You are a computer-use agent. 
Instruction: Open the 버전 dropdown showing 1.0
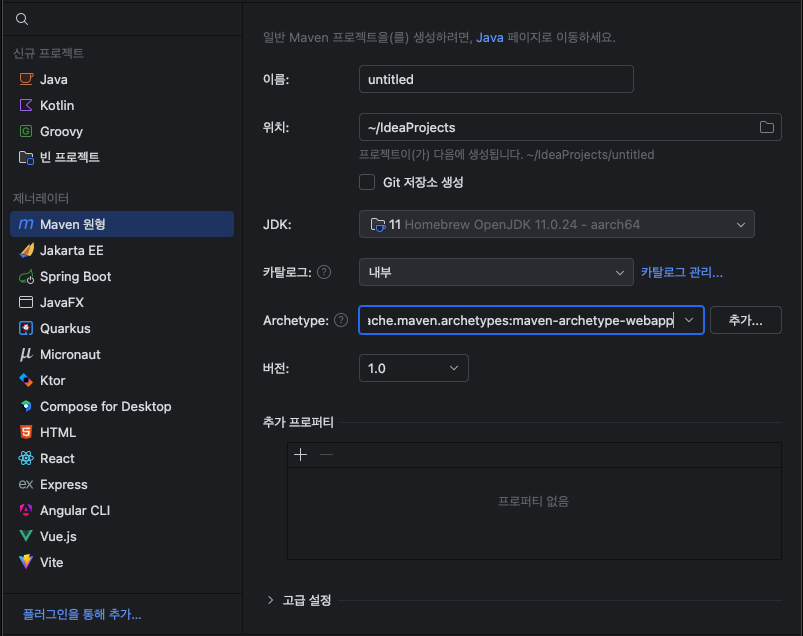(x=414, y=368)
